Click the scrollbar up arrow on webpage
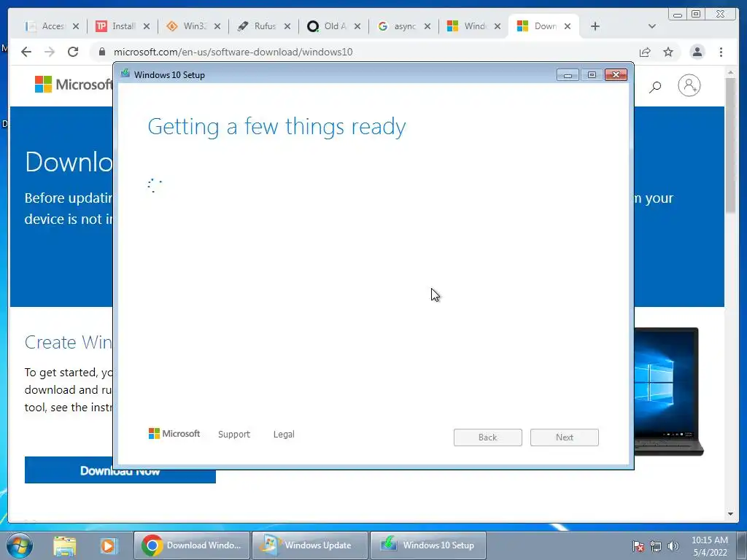This screenshot has width=747, height=560. pyautogui.click(x=731, y=72)
